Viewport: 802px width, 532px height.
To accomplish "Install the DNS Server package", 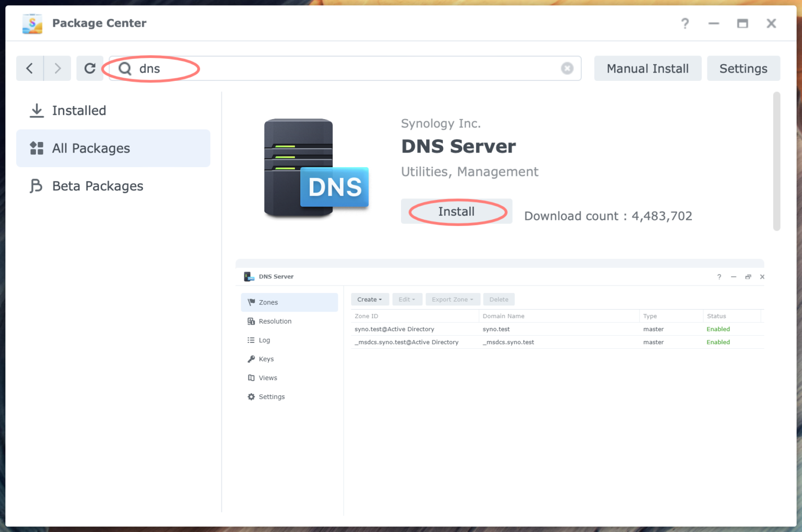I will click(x=456, y=211).
